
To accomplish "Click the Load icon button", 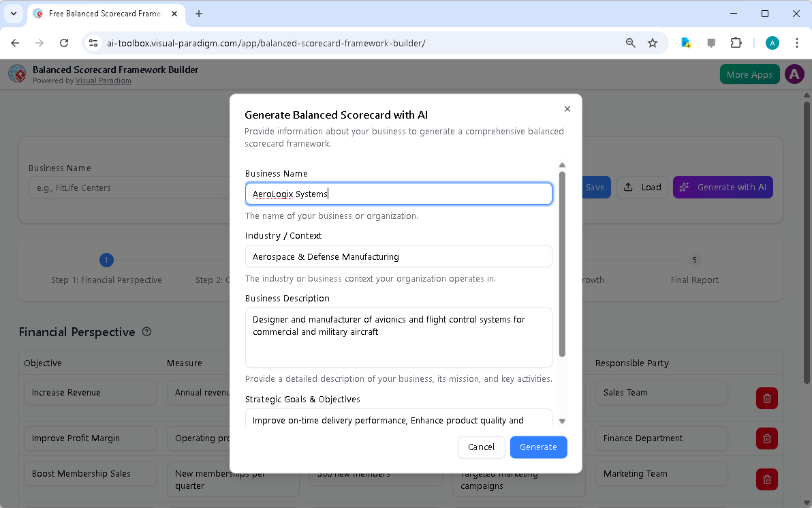I will click(642, 187).
